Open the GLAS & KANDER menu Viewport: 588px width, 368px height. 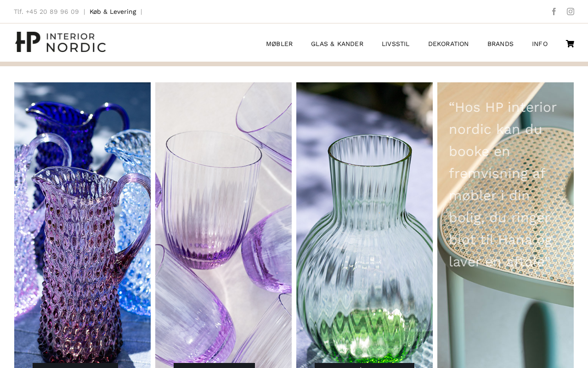point(337,44)
